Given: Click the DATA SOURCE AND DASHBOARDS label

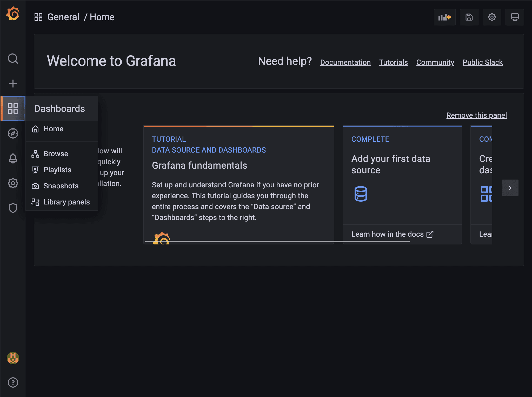Looking at the screenshot, I should coord(209,150).
